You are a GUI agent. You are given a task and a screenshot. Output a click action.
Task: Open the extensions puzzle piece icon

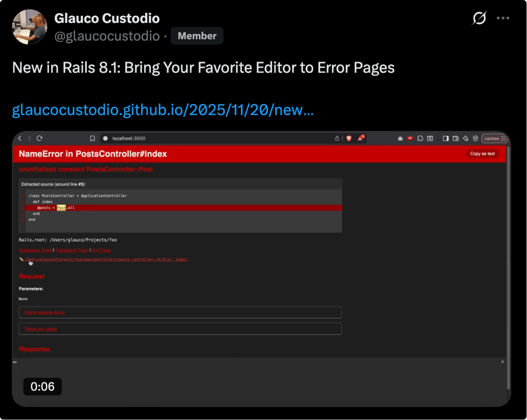420,139
